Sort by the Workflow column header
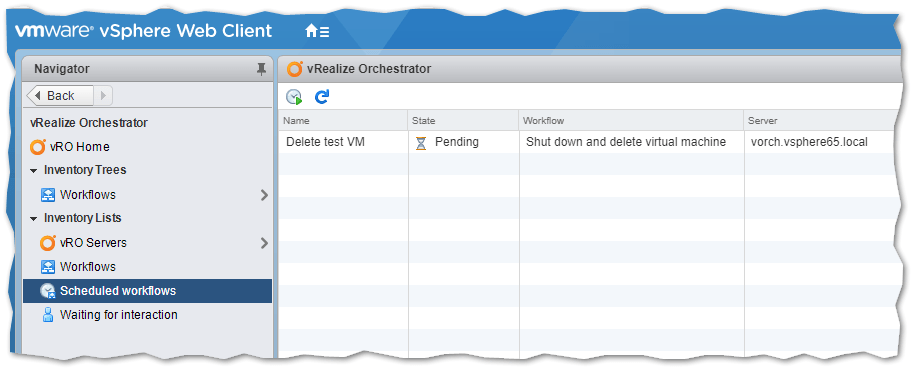913x370 pixels. (631, 121)
